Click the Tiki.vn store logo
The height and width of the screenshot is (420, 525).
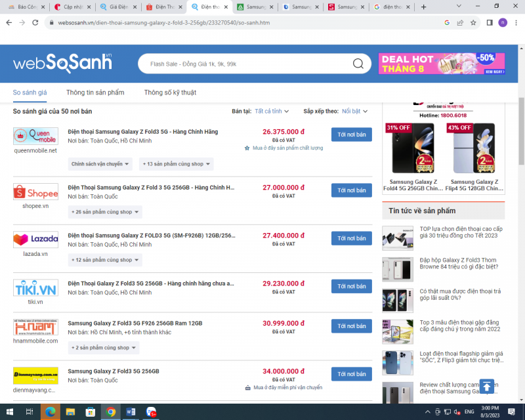pos(35,288)
